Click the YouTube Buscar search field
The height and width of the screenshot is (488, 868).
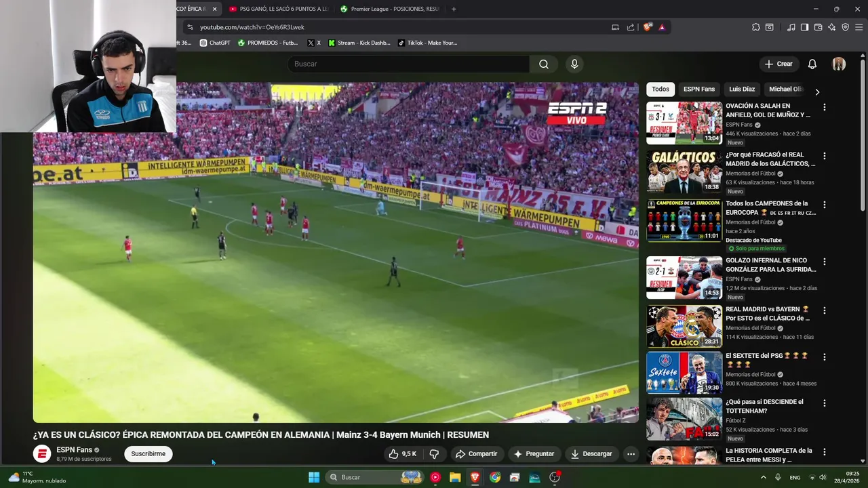coord(408,64)
